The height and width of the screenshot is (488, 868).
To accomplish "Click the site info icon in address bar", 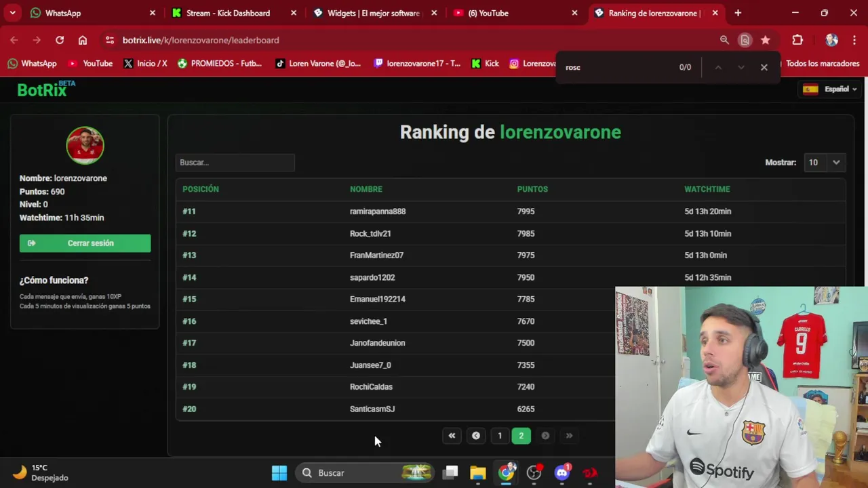I will (x=110, y=40).
